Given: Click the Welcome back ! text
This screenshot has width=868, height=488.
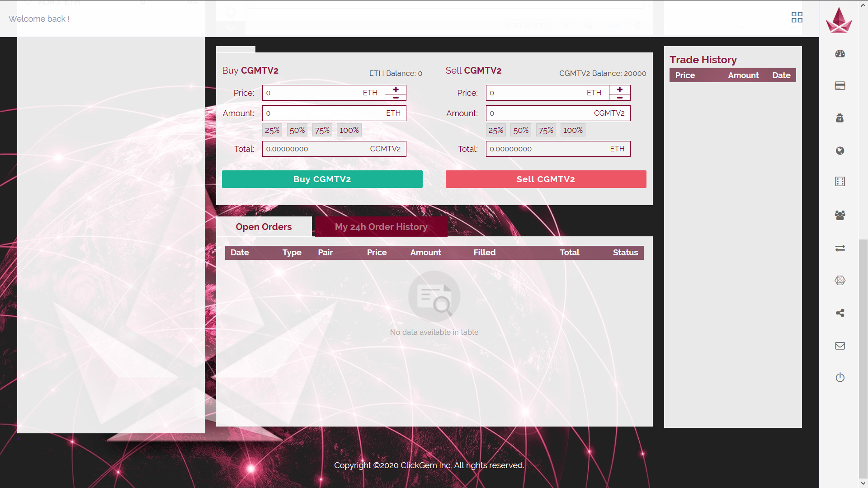Looking at the screenshot, I should tap(39, 19).
